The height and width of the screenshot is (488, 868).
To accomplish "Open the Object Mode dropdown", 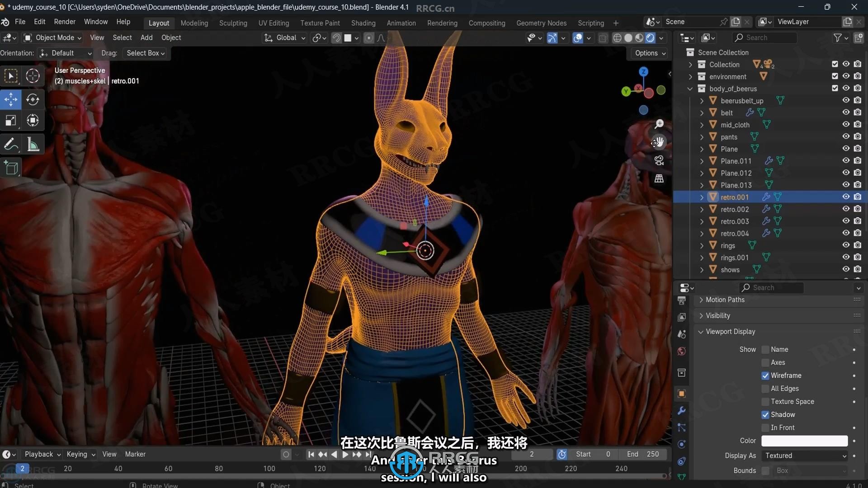I will tap(52, 38).
